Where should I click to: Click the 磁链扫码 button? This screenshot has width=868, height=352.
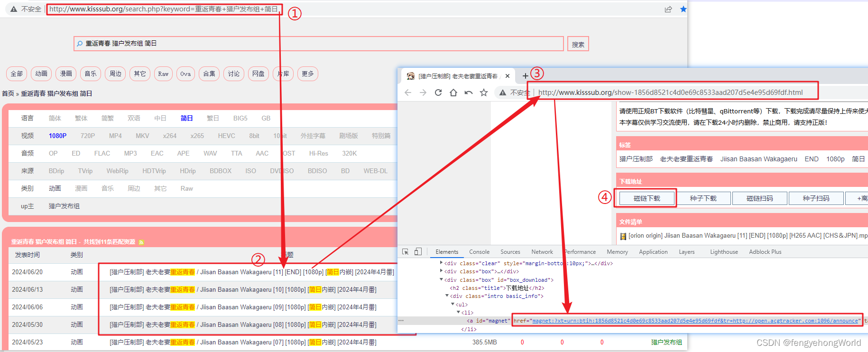pyautogui.click(x=759, y=198)
